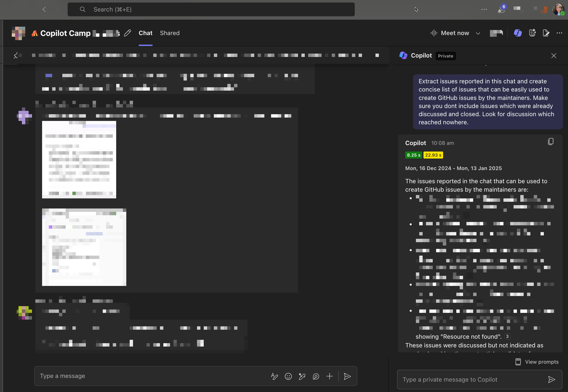Click the Copilot rewrite pencil sparkle icon
This screenshot has height=392, width=568.
[302, 376]
